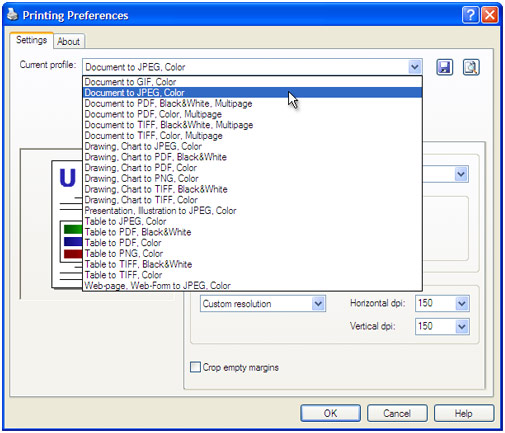Click the profile preview magnifier icon
This screenshot has width=505, height=433.
click(x=471, y=67)
